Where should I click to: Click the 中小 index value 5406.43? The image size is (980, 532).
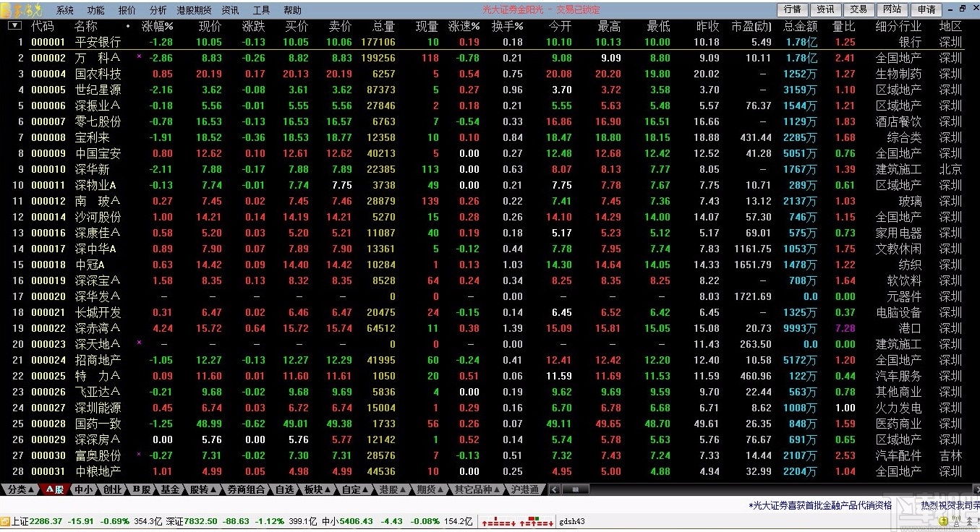coord(357,521)
